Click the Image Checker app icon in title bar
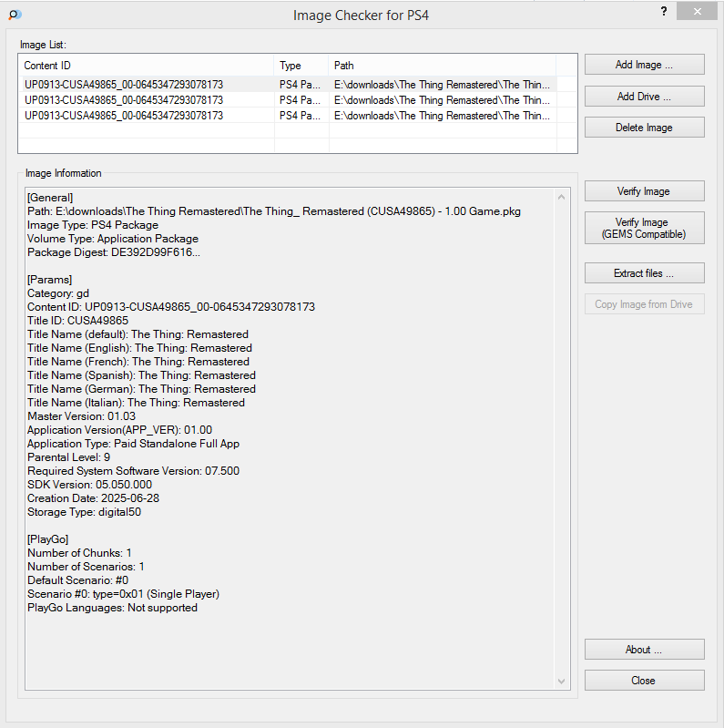The height and width of the screenshot is (728, 724). pos(15,15)
